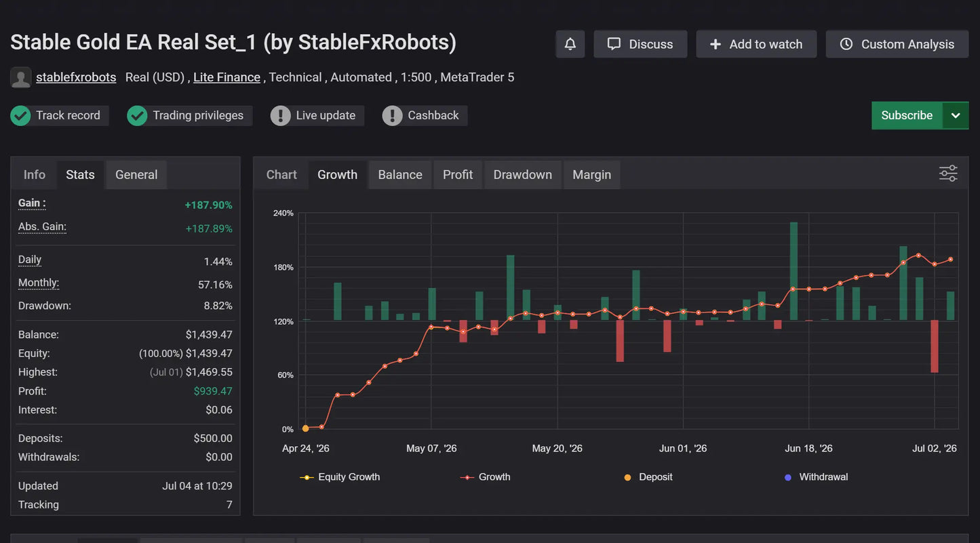The height and width of the screenshot is (543, 980).
Task: Click the Jun 18, '26 axis label
Action: coord(808,448)
